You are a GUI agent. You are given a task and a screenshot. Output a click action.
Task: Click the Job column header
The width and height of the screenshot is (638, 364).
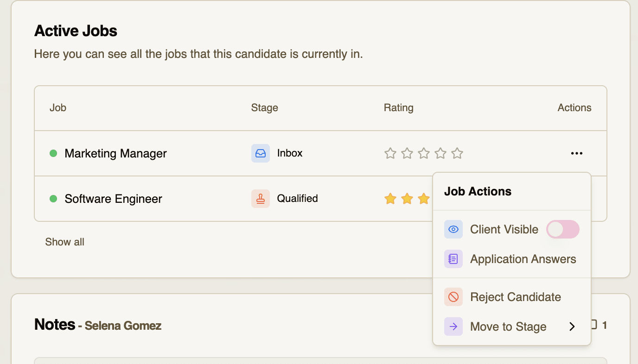point(58,108)
